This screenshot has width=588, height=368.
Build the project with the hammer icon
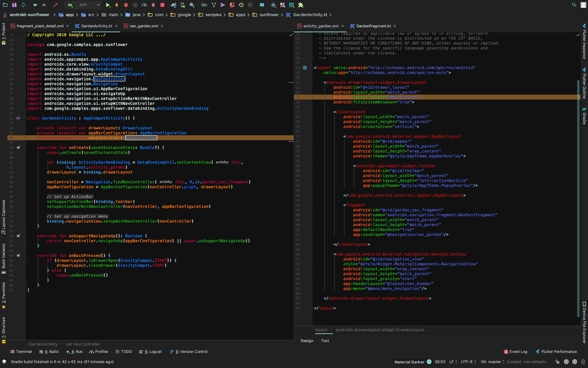pyautogui.click(x=56, y=5)
